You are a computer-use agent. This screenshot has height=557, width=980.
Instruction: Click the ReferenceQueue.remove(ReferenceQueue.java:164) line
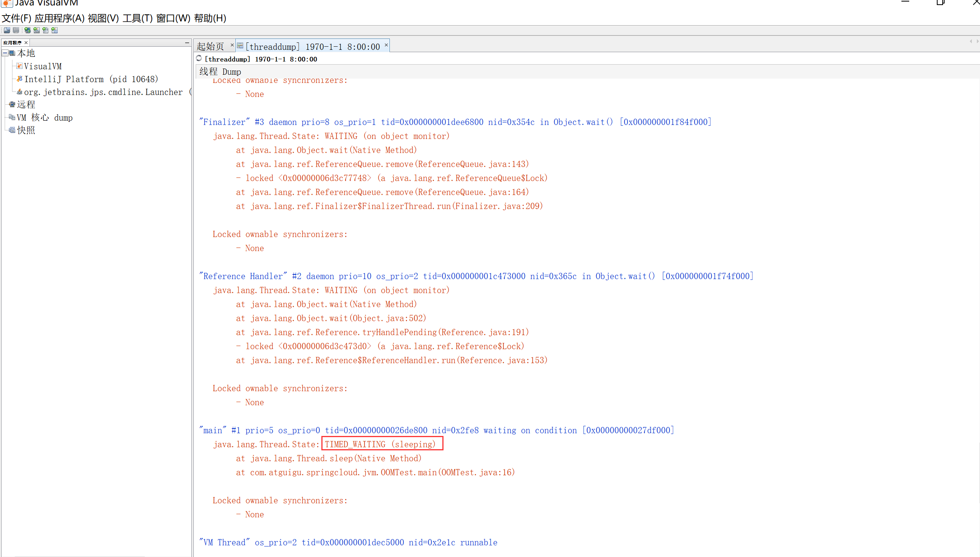(x=382, y=192)
